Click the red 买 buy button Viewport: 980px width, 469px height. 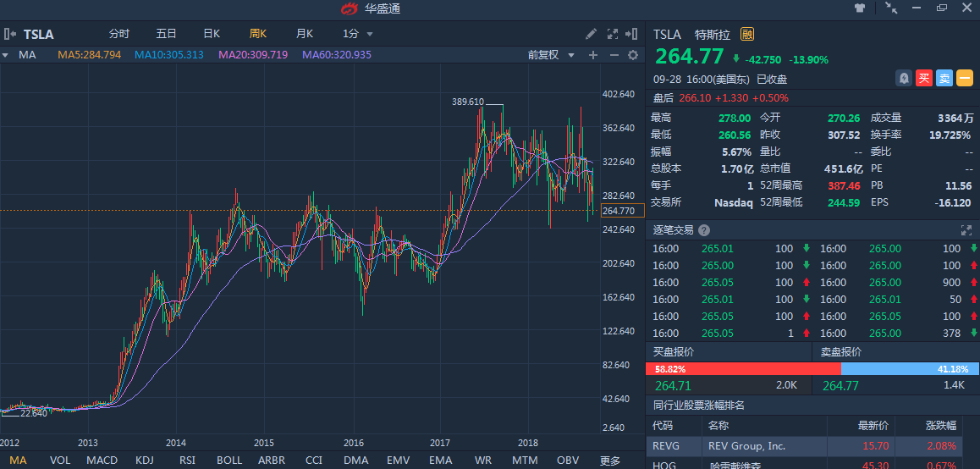[924, 78]
